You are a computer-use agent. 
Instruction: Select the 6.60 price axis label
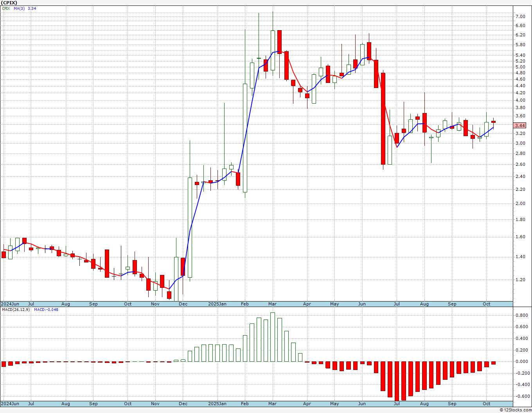520,25
